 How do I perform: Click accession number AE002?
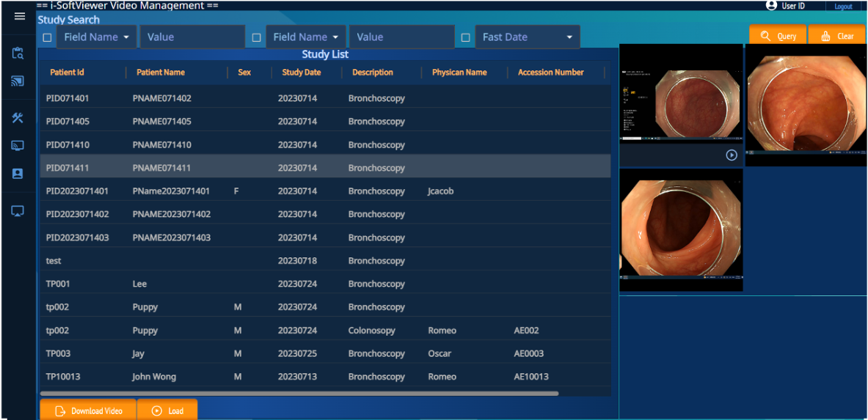tap(526, 331)
